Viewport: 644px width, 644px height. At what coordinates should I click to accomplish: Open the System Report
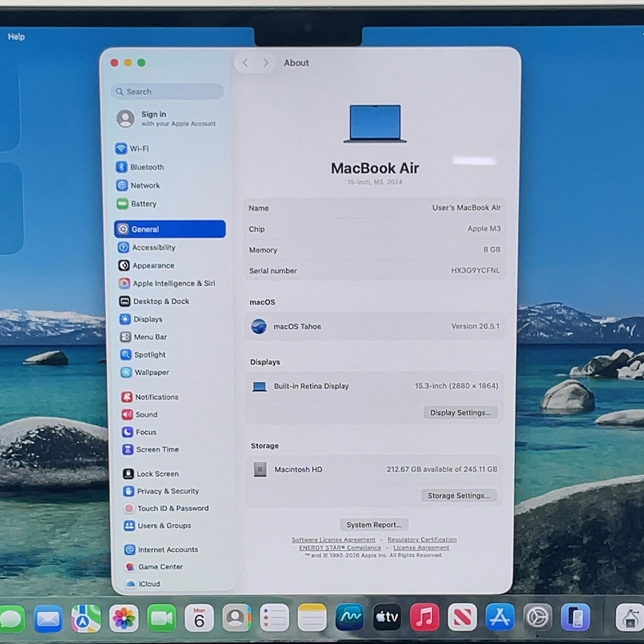click(x=374, y=525)
